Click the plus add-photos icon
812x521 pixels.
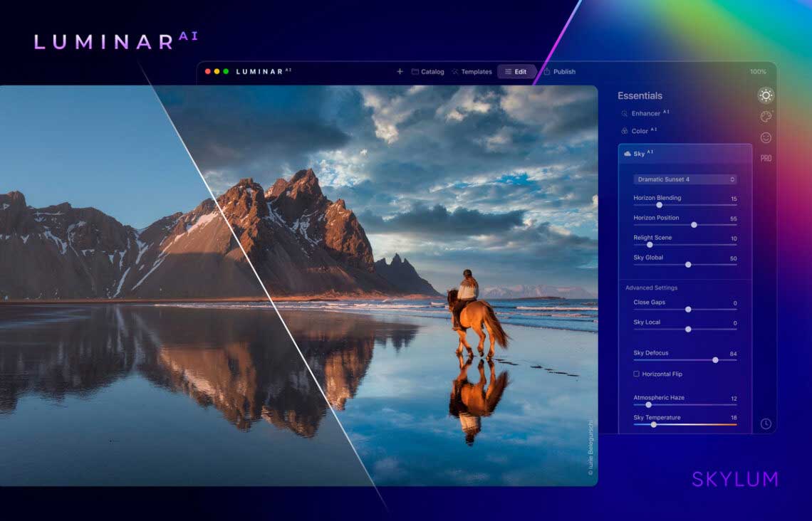click(400, 71)
